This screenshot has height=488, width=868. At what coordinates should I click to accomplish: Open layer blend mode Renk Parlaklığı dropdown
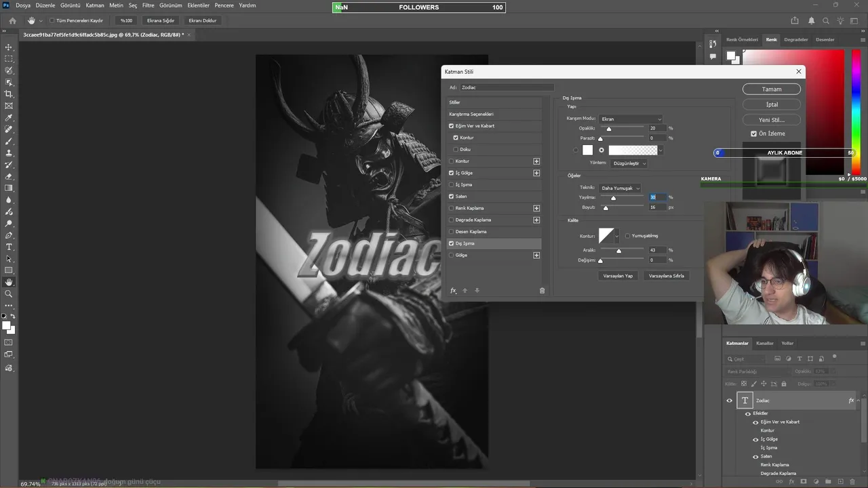pyautogui.click(x=757, y=371)
